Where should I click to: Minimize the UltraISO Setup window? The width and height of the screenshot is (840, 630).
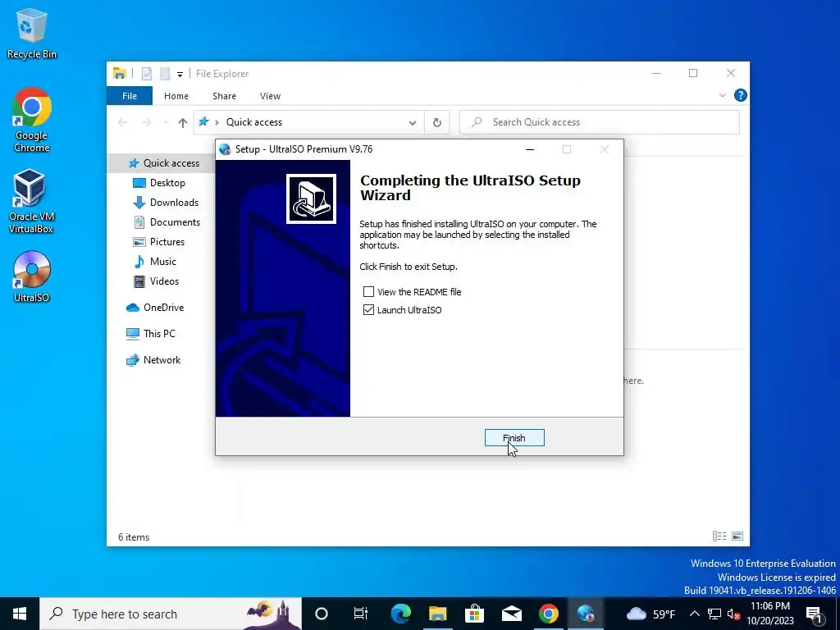point(530,149)
